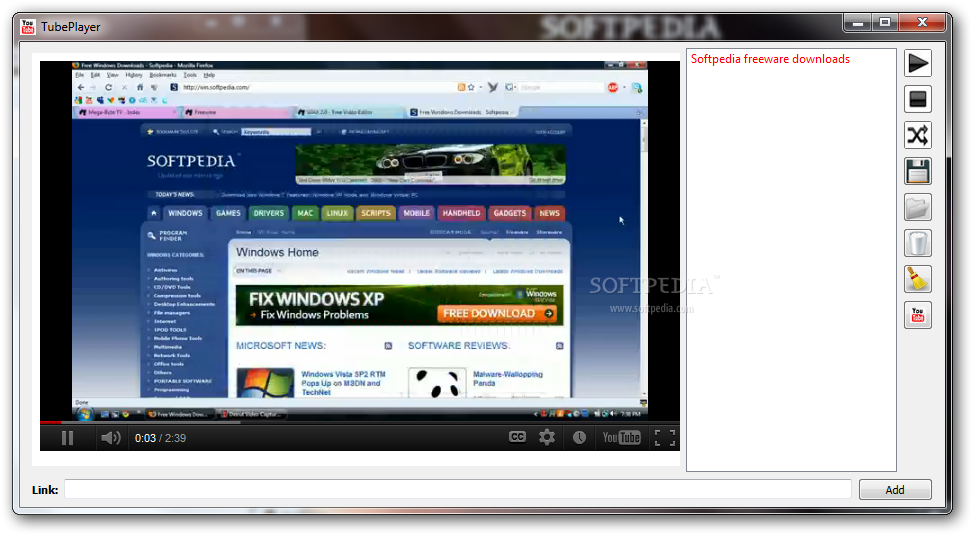This screenshot has width=973, height=535.
Task: Toggle shuffle playlist mode
Action: tap(918, 135)
